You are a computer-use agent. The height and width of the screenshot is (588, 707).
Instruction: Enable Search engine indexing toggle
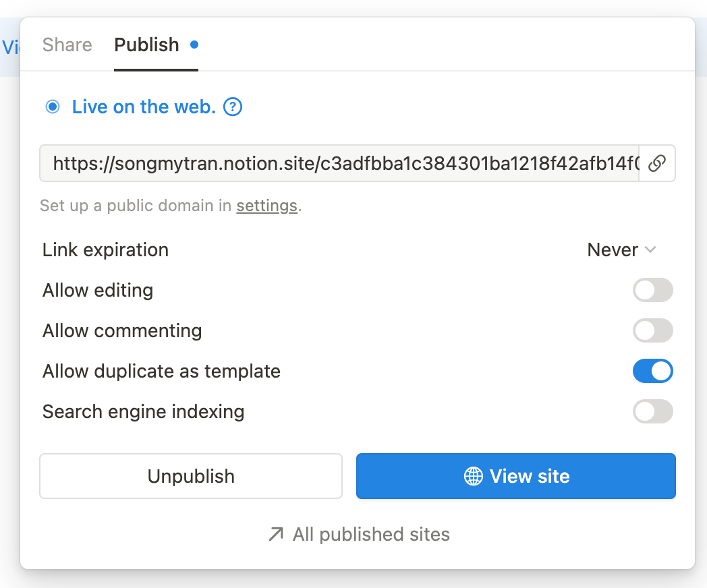pos(652,411)
